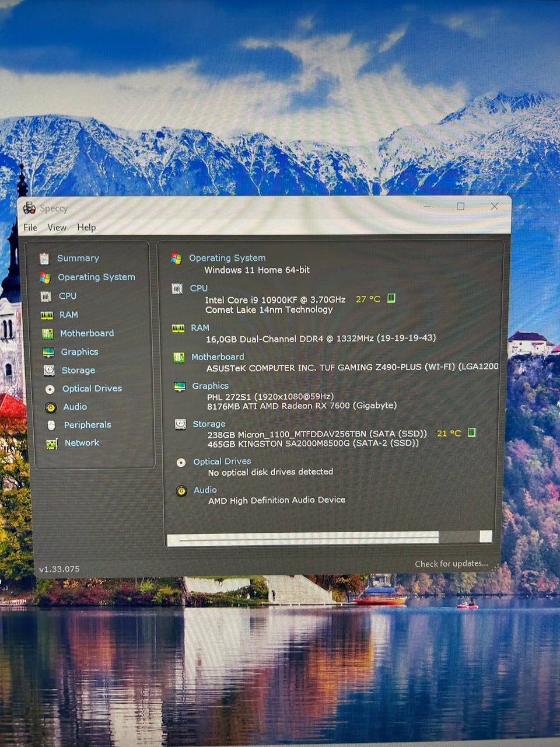Click the Comet Lake 14nm Technology text
Screen dimensions: 560x747
[269, 310]
